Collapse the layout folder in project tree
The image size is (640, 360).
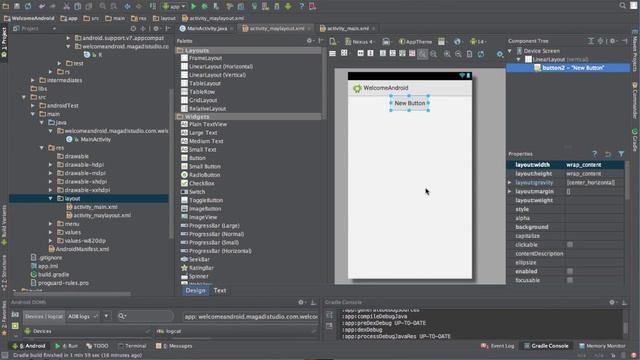point(51,198)
